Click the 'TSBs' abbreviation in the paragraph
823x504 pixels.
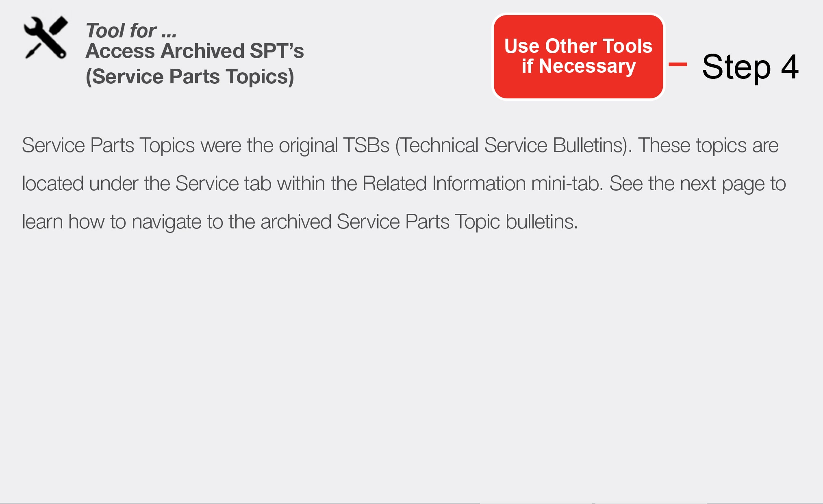pos(366,146)
